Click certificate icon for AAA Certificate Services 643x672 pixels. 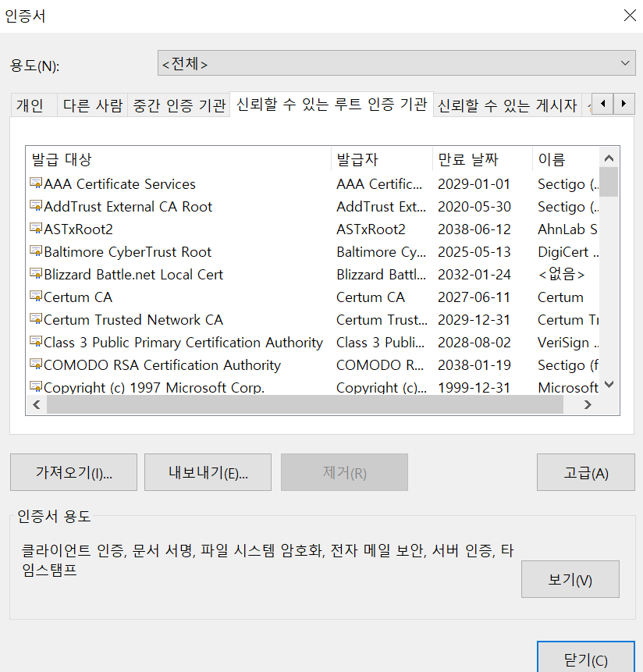click(x=36, y=183)
